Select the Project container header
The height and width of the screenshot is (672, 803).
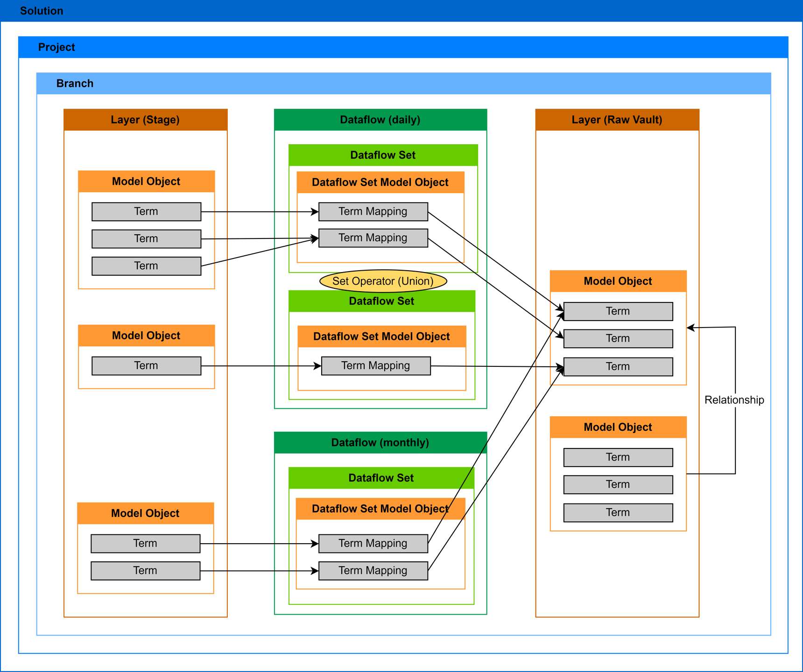[x=403, y=47]
